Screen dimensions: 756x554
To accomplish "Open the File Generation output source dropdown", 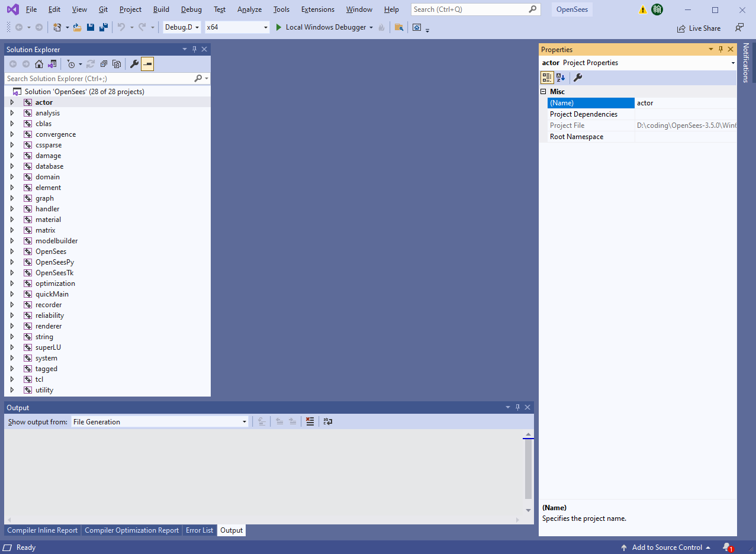I will 160,421.
